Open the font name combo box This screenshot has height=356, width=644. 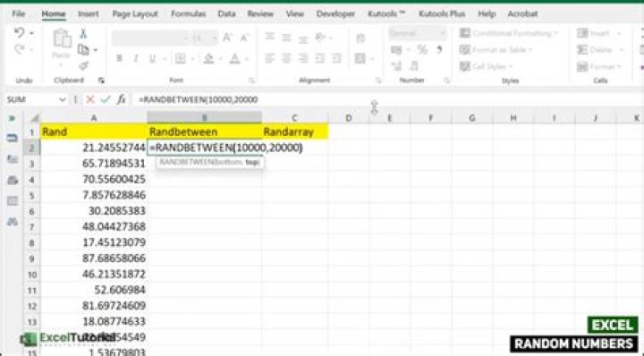(x=150, y=38)
